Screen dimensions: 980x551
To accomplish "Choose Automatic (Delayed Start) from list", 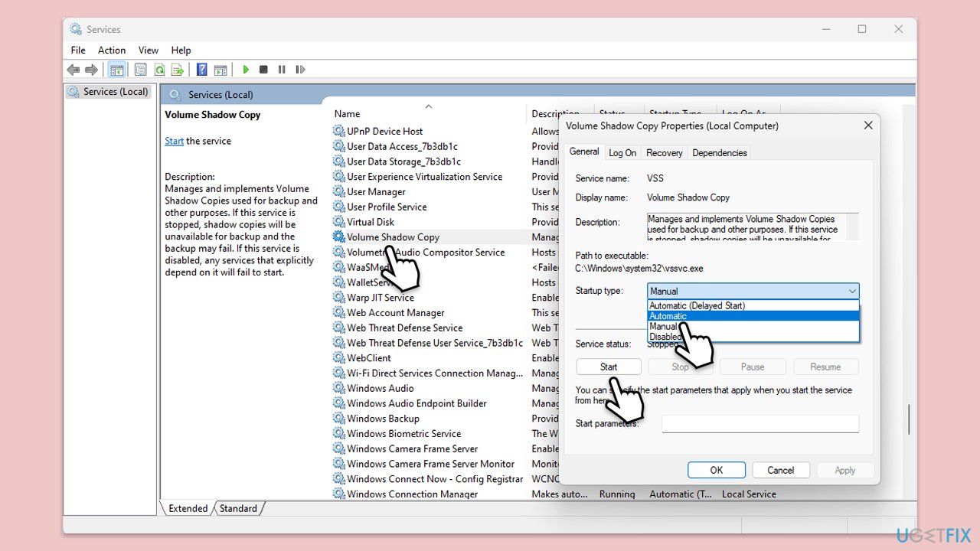I will coord(697,306).
